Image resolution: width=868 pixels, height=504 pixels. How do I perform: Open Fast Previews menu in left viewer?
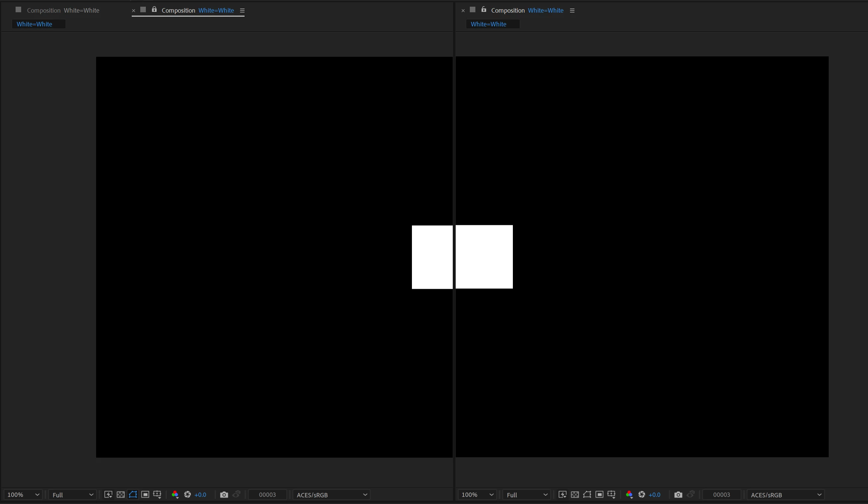click(108, 495)
